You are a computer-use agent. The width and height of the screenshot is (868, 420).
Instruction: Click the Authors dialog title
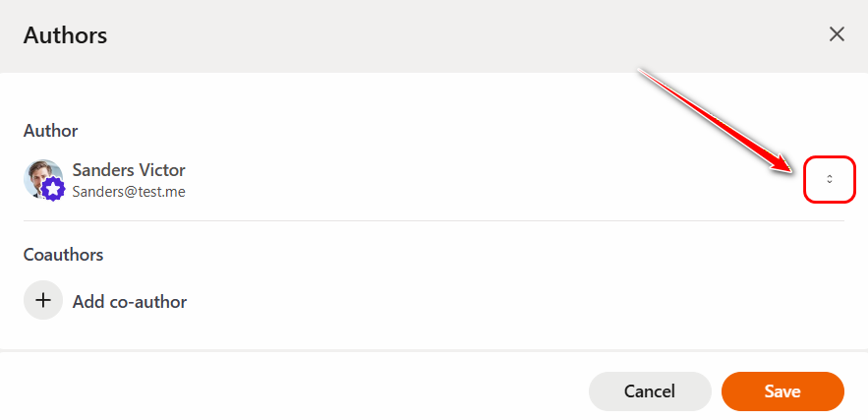point(65,35)
